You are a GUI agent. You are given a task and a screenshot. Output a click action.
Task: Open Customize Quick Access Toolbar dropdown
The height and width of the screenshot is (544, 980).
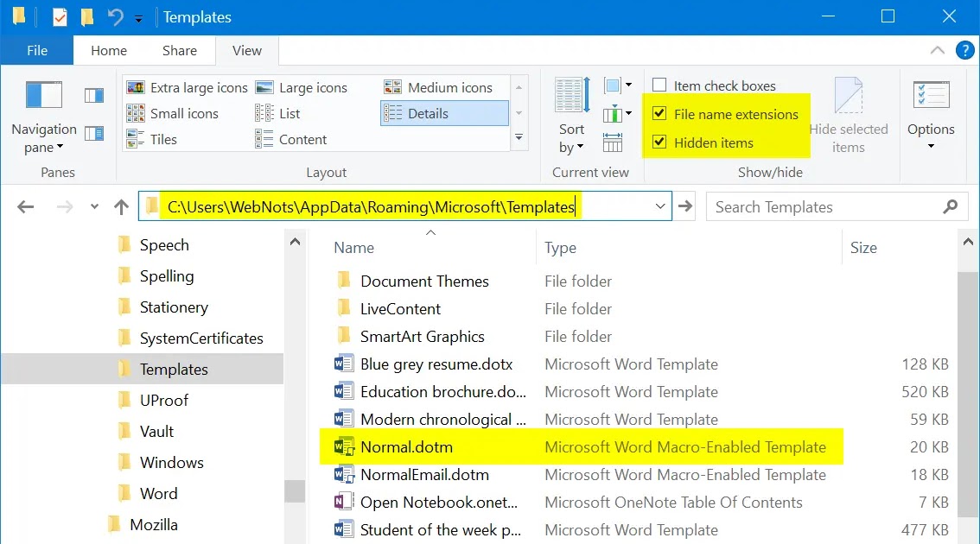click(139, 19)
